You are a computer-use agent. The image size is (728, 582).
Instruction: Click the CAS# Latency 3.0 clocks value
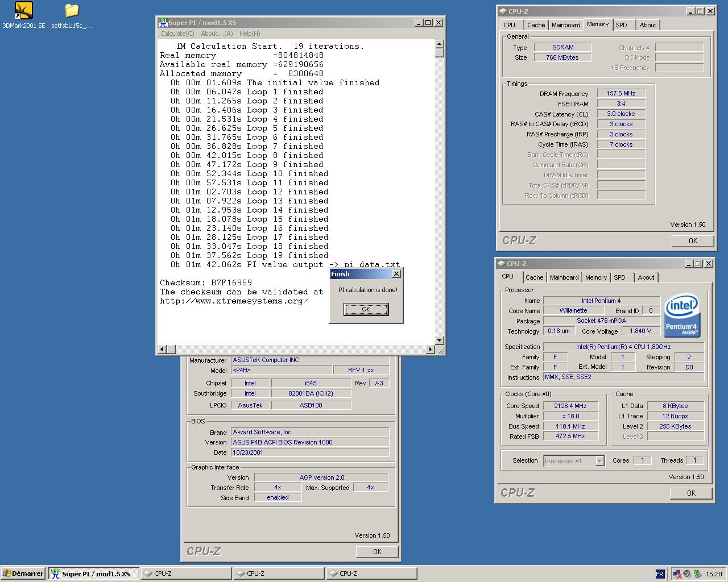tap(621, 114)
